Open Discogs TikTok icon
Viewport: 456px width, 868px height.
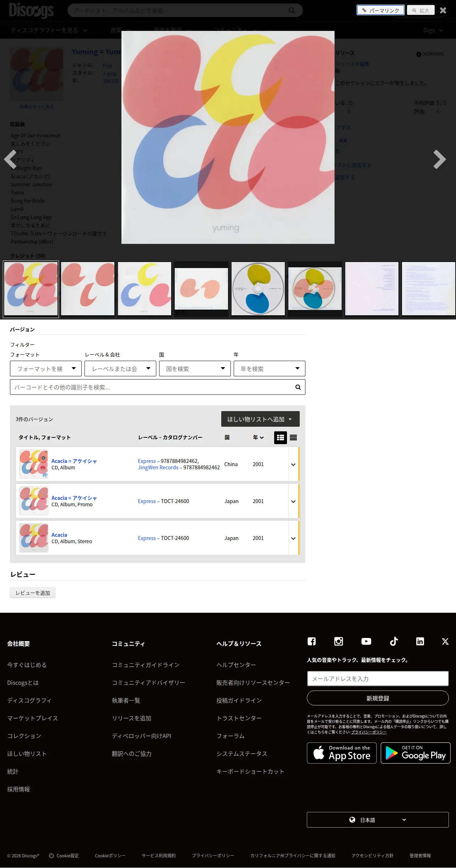click(x=393, y=641)
